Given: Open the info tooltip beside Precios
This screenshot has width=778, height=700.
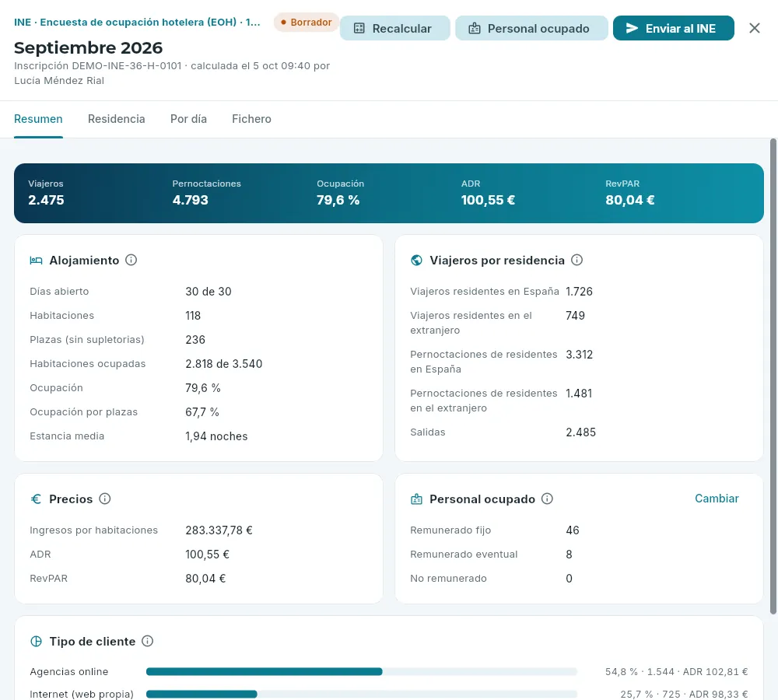Looking at the screenshot, I should [x=105, y=499].
